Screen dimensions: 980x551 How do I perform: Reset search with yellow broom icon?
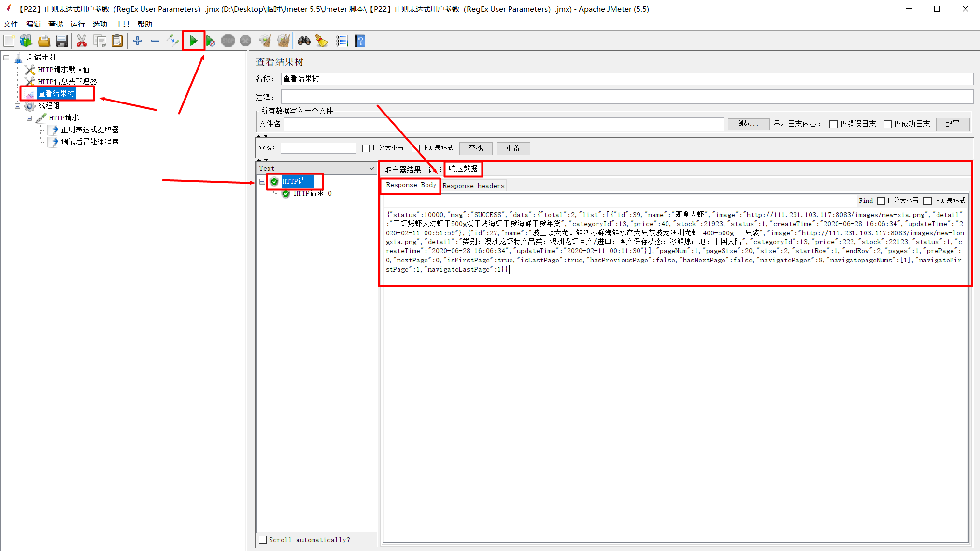coord(321,41)
